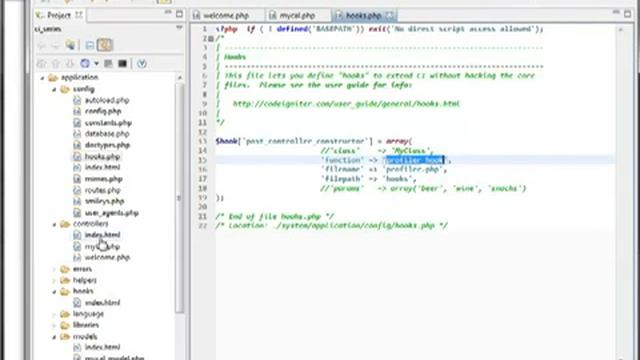The width and height of the screenshot is (640, 360).
Task: Click the grey grid icon in Project toolbar
Action: tap(108, 64)
